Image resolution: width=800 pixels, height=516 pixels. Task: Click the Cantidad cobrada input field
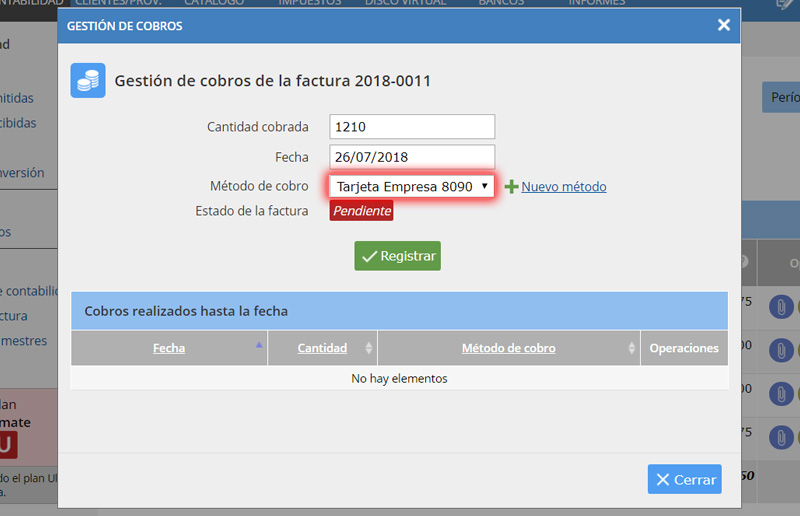click(x=412, y=127)
